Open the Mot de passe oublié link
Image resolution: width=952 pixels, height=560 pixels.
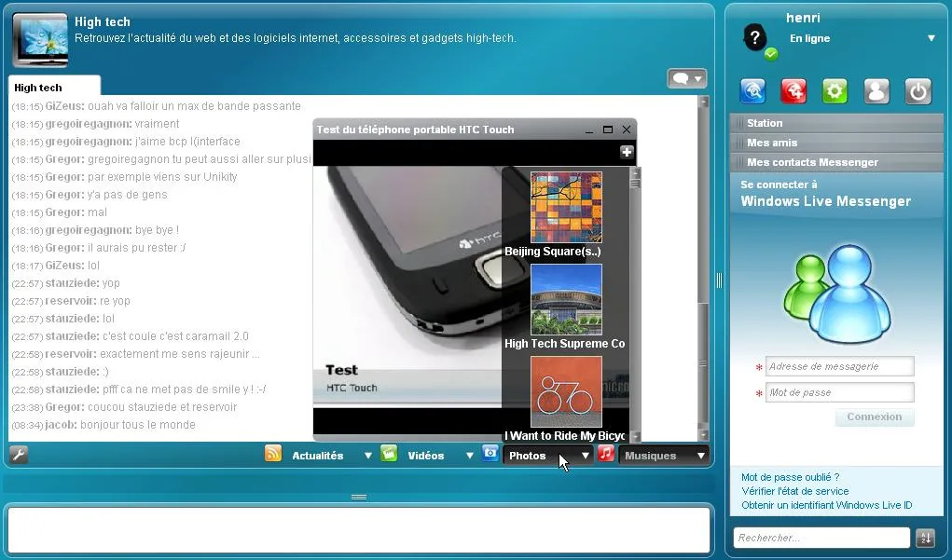coord(790,477)
